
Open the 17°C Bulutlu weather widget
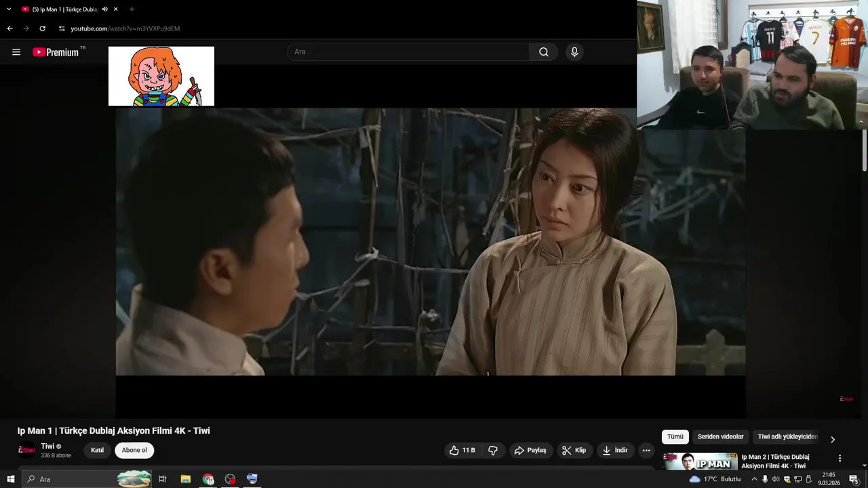[x=715, y=479]
